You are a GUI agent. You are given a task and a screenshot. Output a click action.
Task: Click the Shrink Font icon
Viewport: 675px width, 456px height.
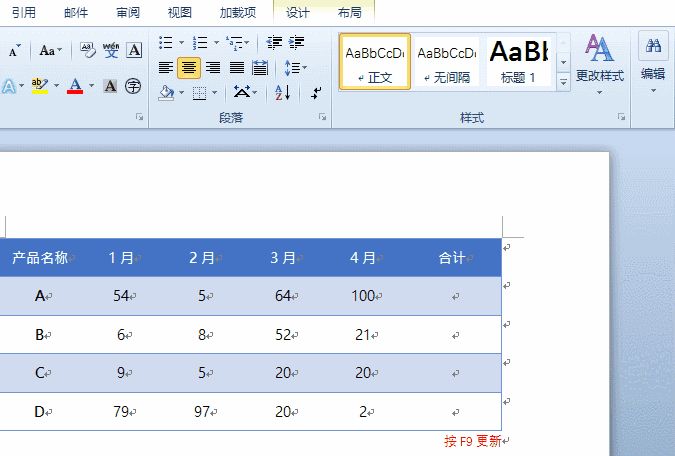click(x=14, y=51)
